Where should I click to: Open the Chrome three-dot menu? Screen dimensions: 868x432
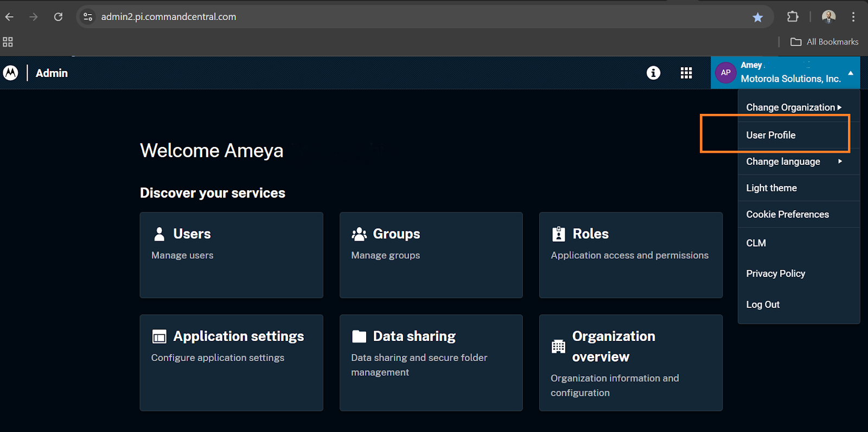coord(853,17)
